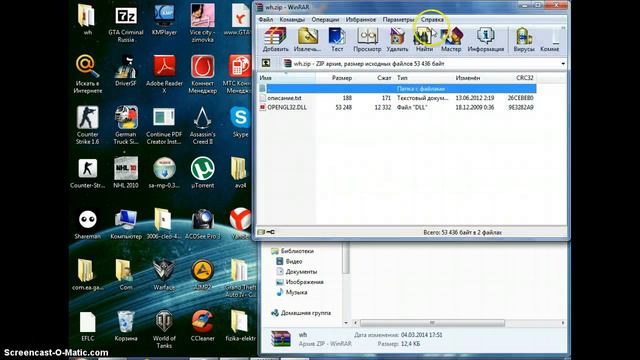
Task: Open the Команды menu
Action: pos(292,19)
